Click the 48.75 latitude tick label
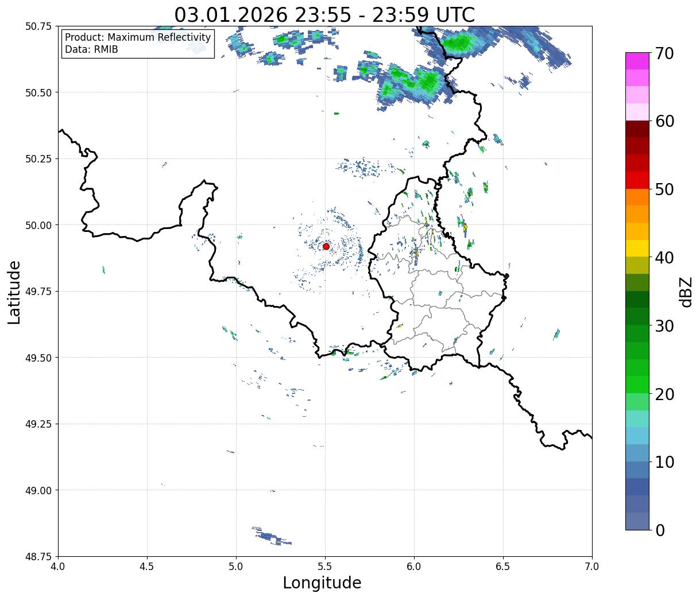 (x=38, y=556)
